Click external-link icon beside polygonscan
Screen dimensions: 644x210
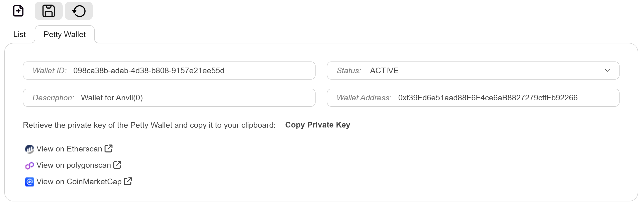[x=117, y=165]
